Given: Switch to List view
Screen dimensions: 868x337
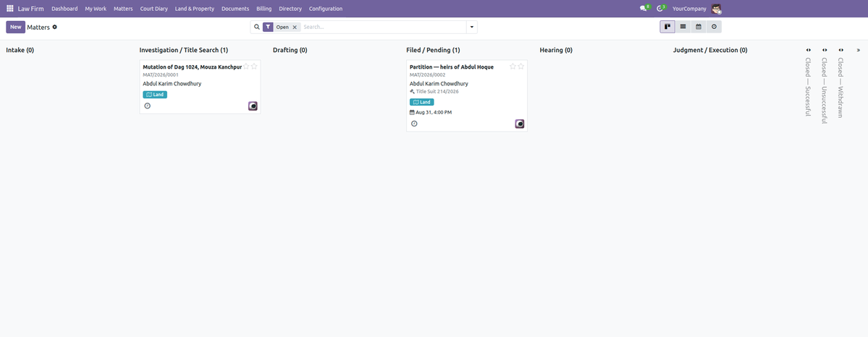Looking at the screenshot, I should [x=683, y=27].
